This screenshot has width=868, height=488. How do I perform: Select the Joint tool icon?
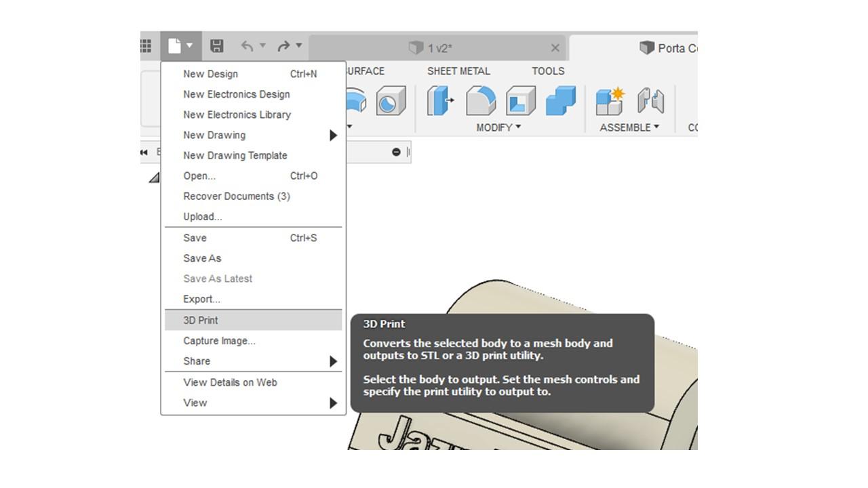coord(650,101)
